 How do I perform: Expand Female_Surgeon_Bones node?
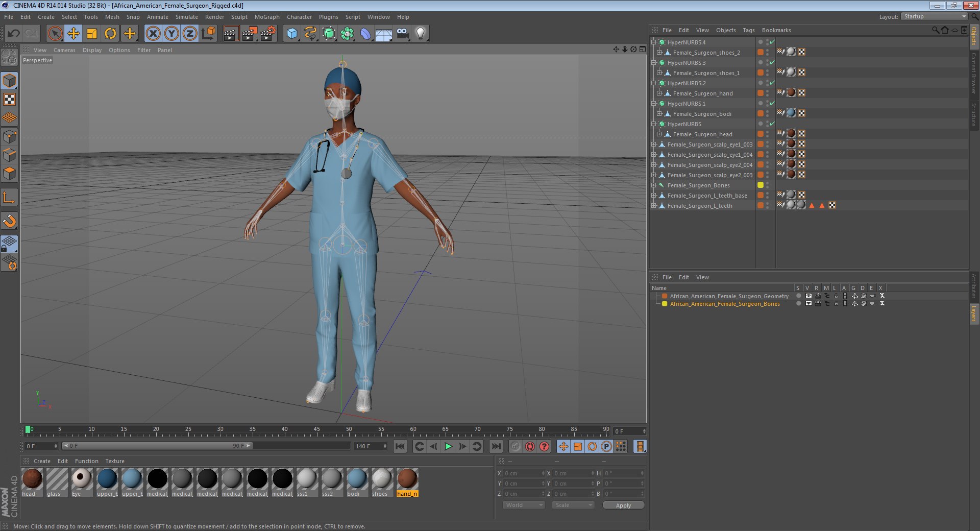pos(653,185)
